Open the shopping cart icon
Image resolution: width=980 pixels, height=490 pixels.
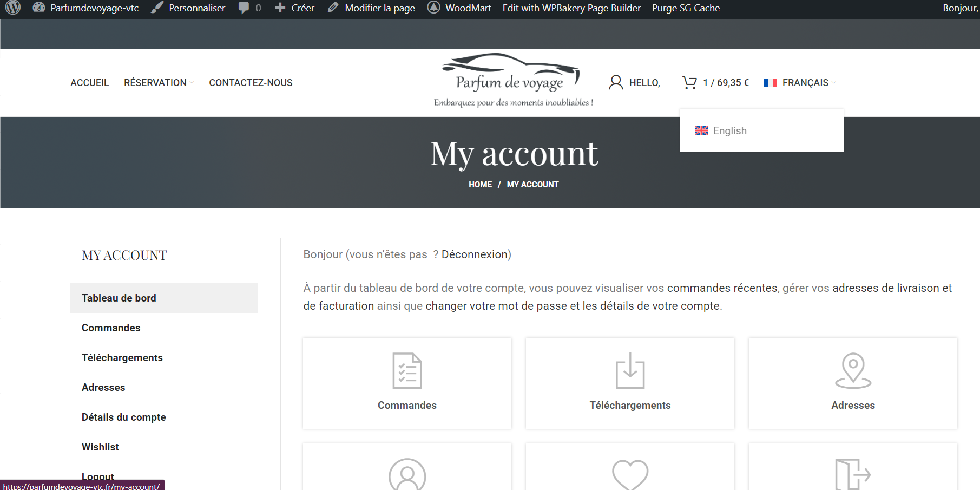(x=689, y=82)
